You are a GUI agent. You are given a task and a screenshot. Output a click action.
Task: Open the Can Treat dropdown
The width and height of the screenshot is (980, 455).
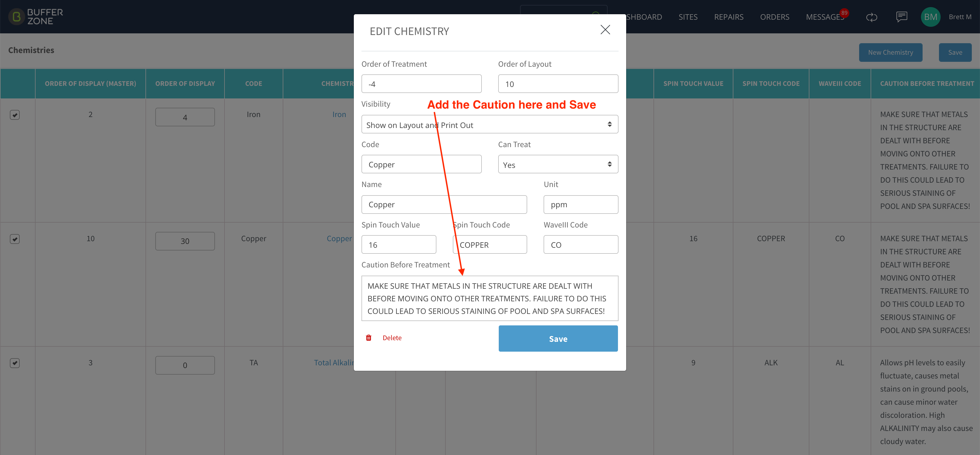coord(558,164)
